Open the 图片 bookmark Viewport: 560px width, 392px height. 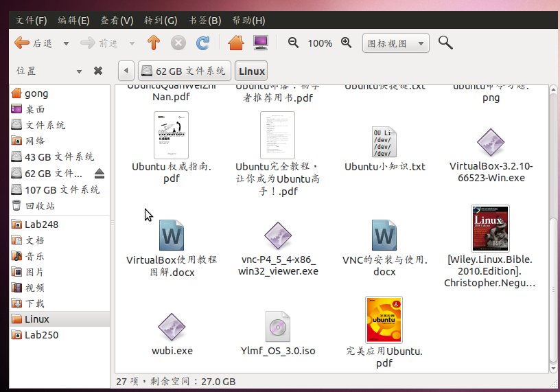tap(60, 272)
